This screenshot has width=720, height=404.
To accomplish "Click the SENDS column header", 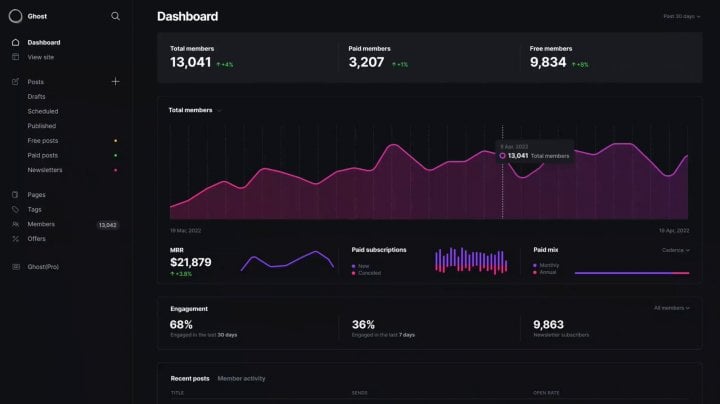I will [360, 393].
